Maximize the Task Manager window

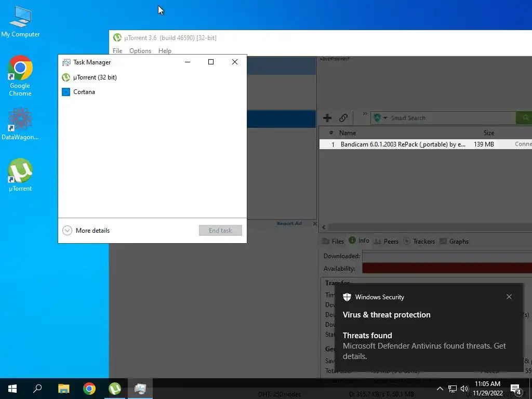pos(211,62)
